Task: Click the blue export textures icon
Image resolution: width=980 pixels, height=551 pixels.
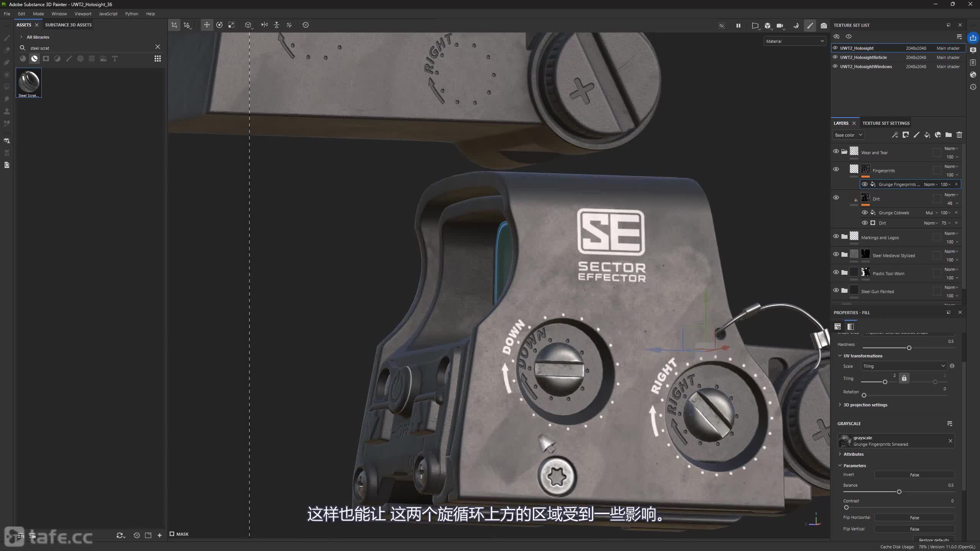Action: coord(973,37)
